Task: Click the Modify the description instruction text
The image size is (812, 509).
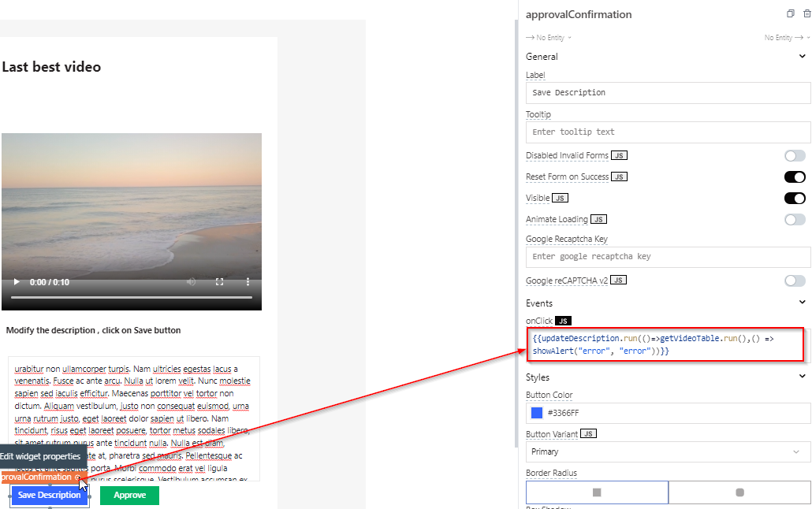Action: pyautogui.click(x=93, y=330)
